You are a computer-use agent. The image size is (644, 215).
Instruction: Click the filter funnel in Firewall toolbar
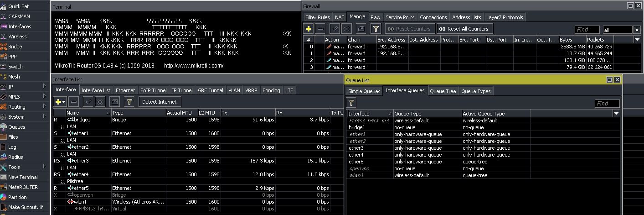coord(376,29)
